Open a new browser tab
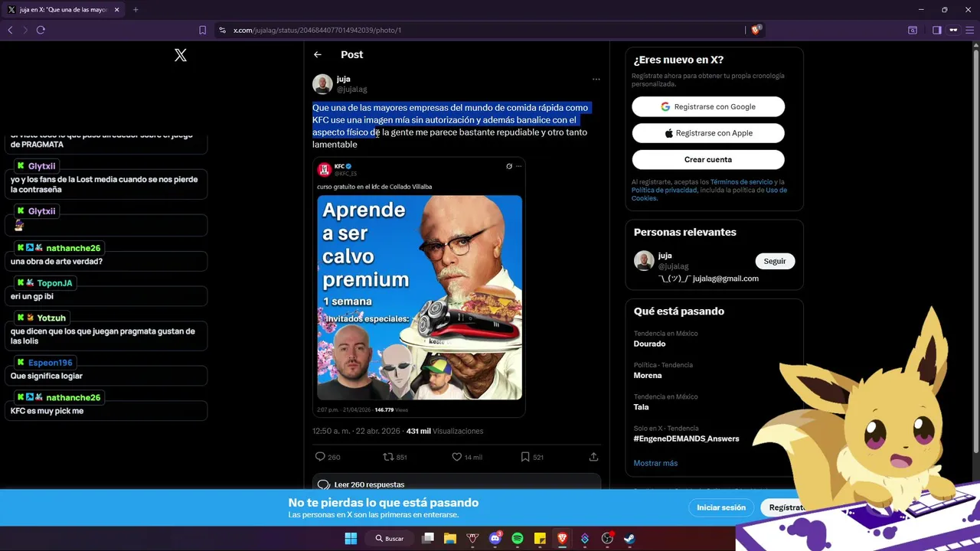The image size is (980, 551). 136,10
